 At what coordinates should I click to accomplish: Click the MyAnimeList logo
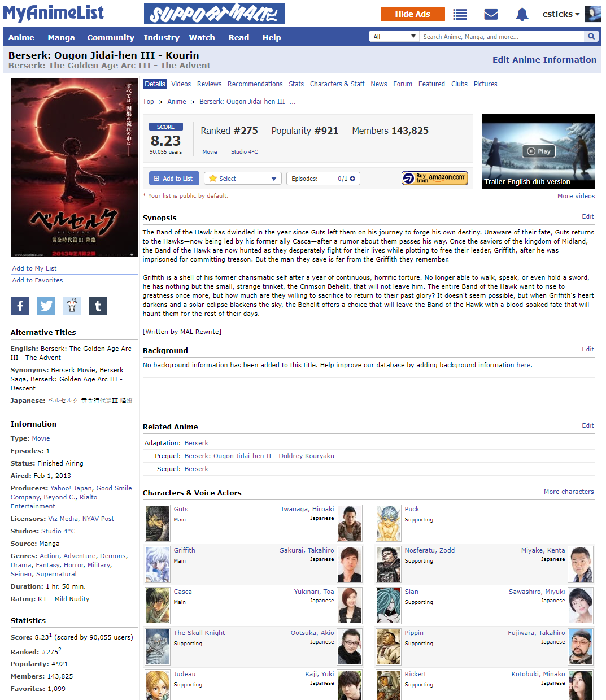[x=53, y=13]
